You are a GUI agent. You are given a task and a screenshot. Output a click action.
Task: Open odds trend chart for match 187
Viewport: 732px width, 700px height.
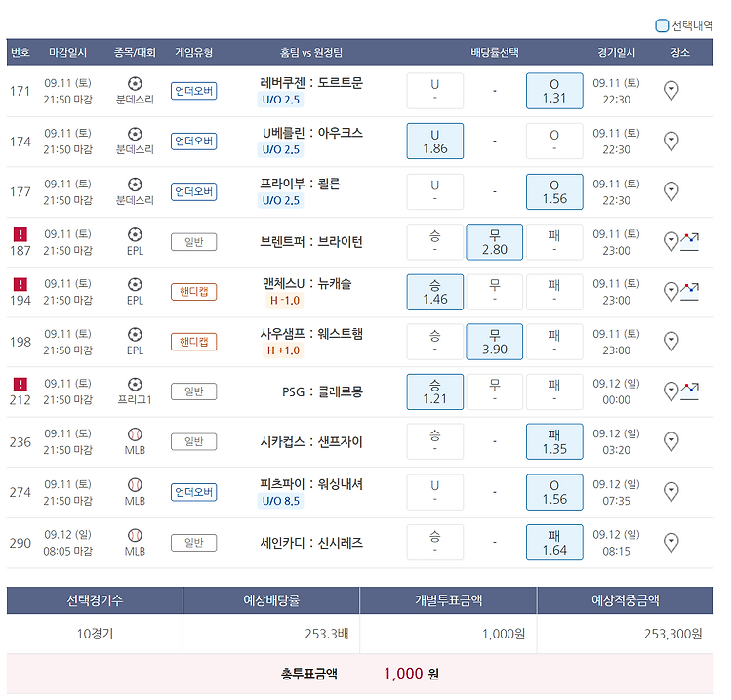[689, 242]
